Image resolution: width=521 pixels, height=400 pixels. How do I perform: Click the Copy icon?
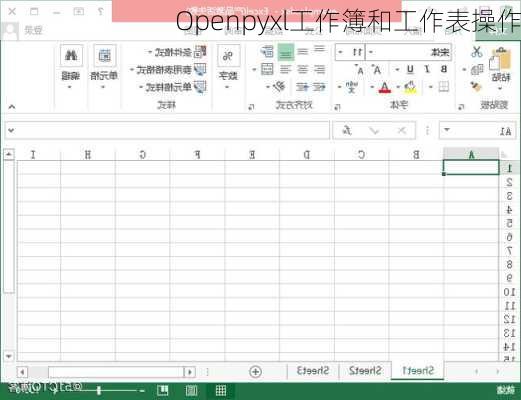tap(477, 70)
